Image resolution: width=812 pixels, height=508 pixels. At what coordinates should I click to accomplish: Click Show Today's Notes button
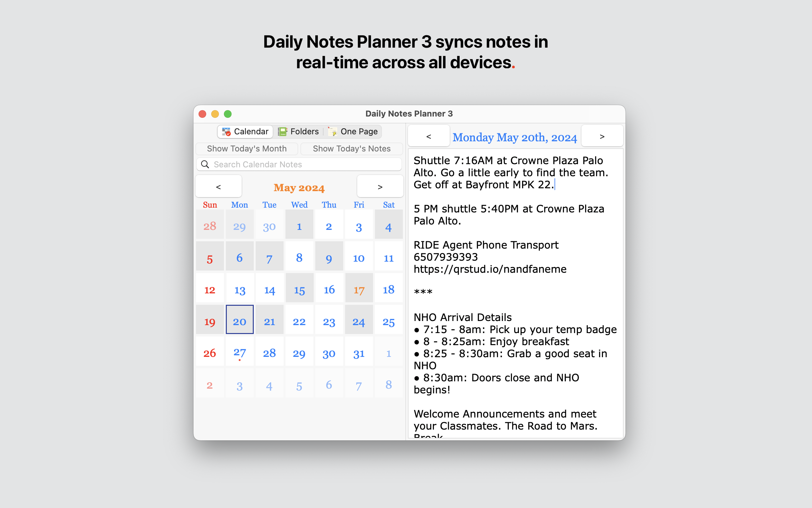(x=352, y=149)
